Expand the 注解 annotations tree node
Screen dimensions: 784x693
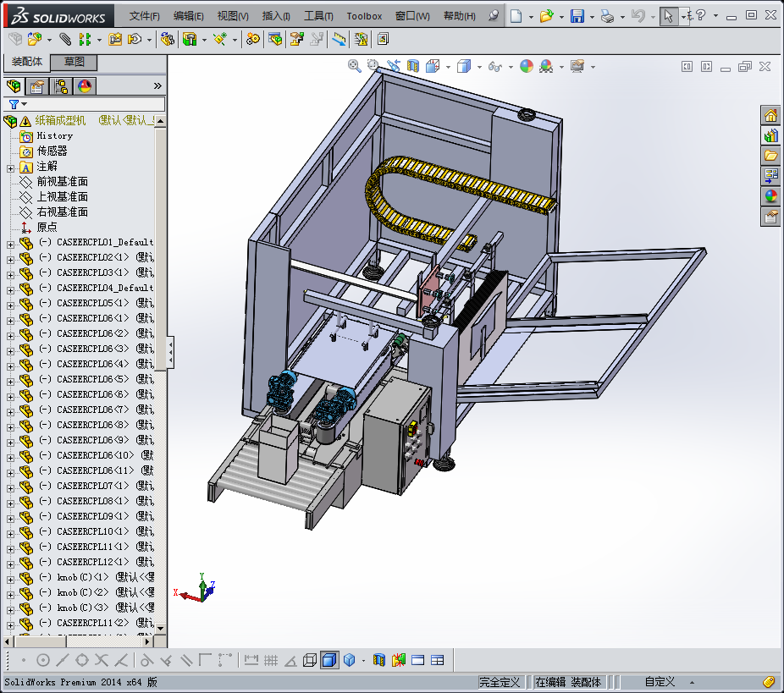click(10, 168)
